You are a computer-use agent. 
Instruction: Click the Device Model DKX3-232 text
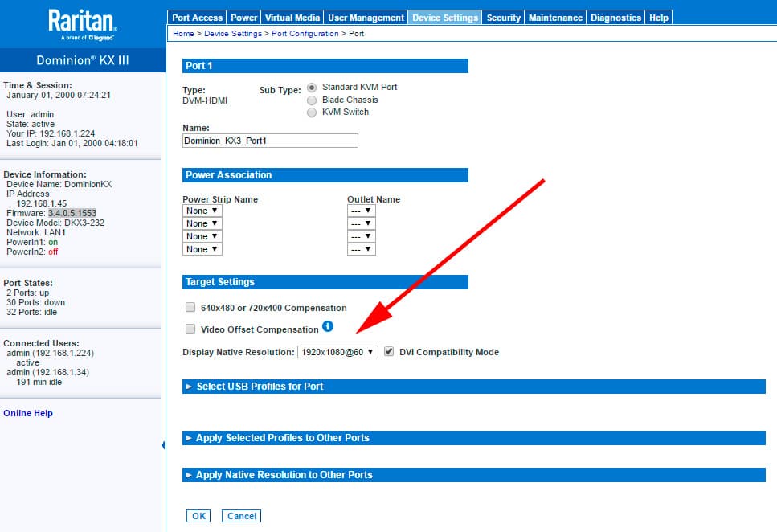pos(55,223)
